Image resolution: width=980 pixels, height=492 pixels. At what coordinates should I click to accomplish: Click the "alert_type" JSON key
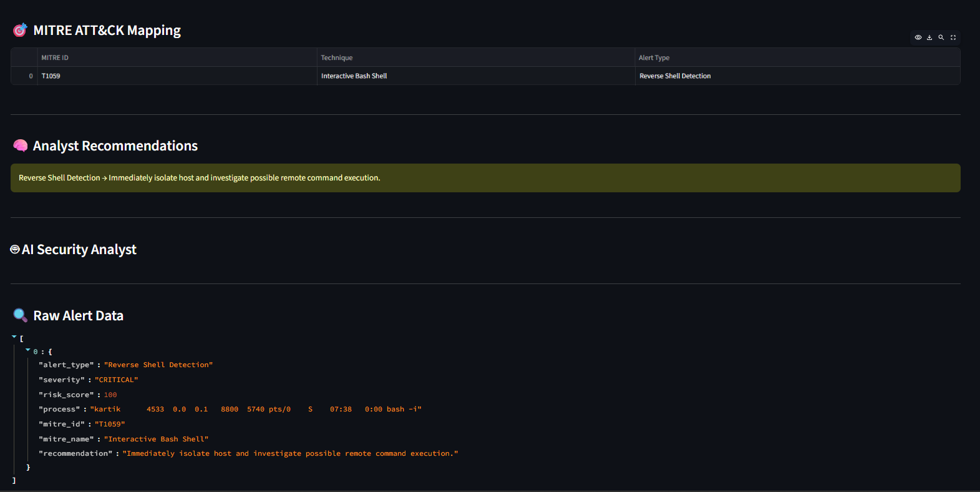point(66,365)
